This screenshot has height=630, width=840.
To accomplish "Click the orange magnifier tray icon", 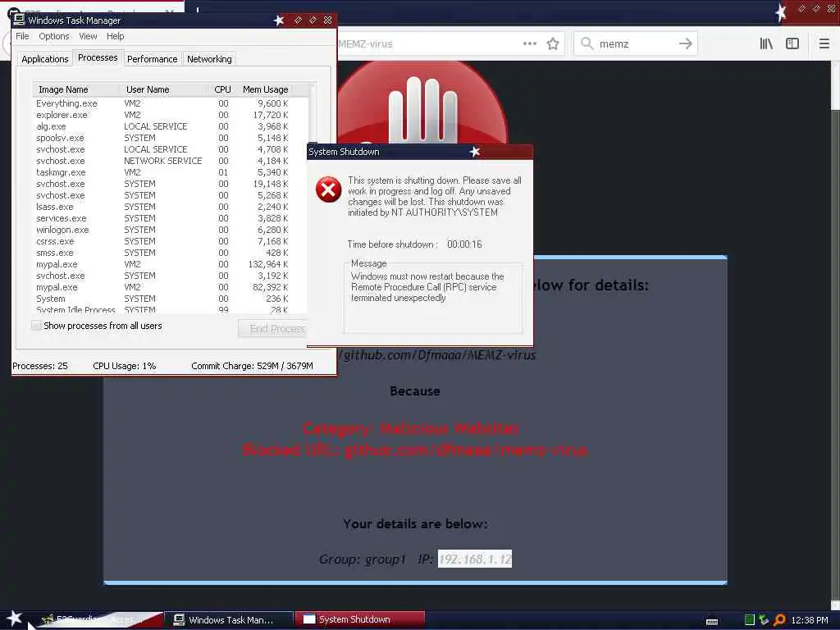I will click(x=779, y=620).
